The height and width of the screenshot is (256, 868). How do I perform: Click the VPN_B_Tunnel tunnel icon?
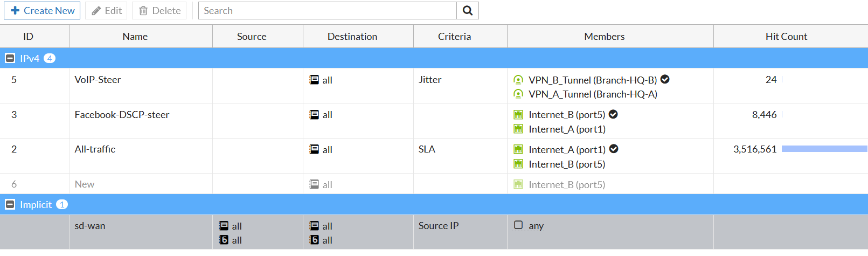tap(518, 80)
